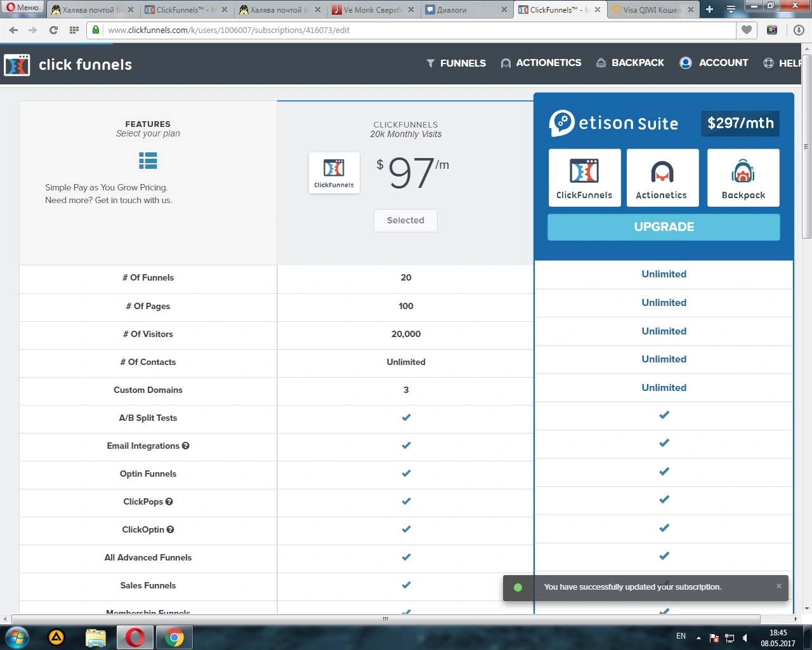Open the Action Center flag in tray
This screenshot has height=650, width=812.
(714, 638)
